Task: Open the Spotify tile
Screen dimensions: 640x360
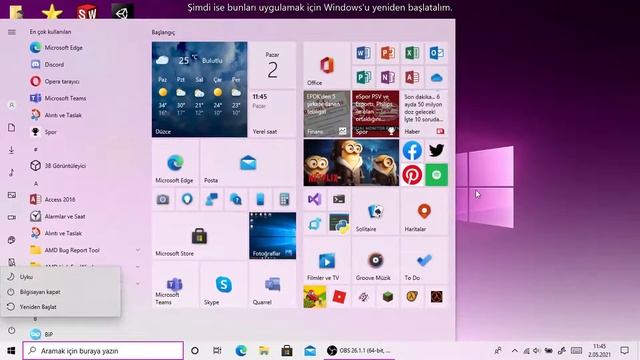Action: tap(436, 175)
